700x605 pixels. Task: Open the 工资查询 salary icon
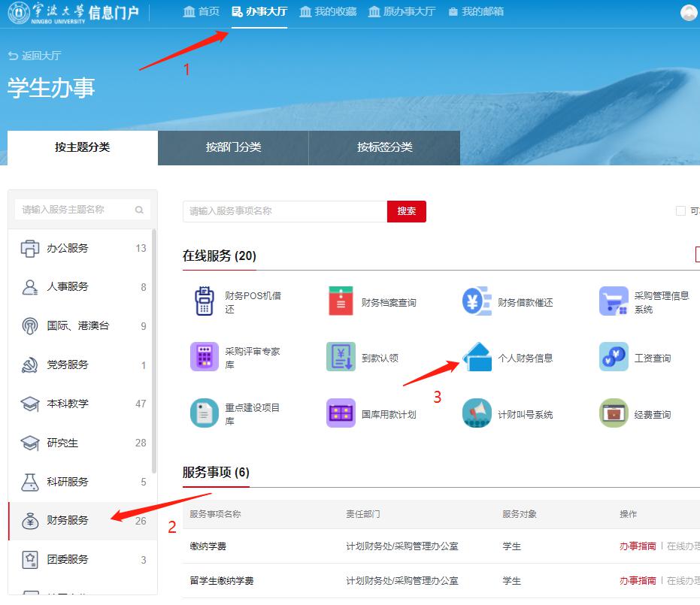pos(614,358)
